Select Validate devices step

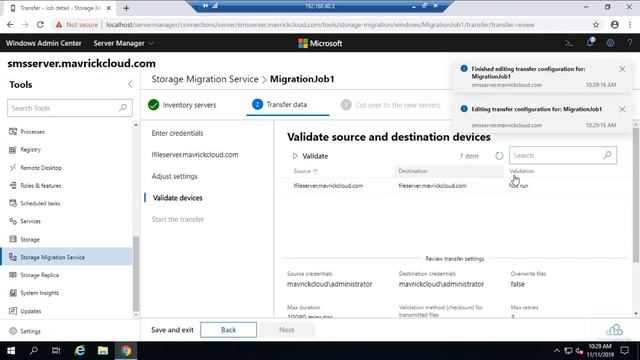178,198
